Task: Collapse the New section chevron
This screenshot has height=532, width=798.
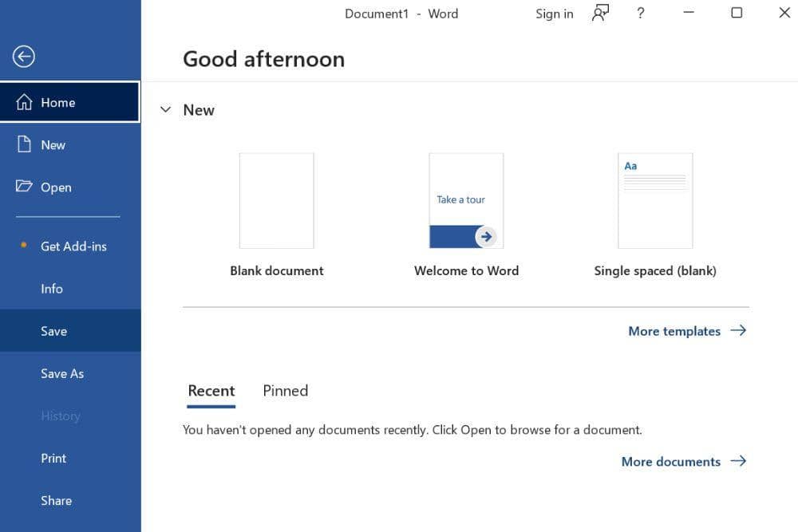Action: (x=165, y=110)
